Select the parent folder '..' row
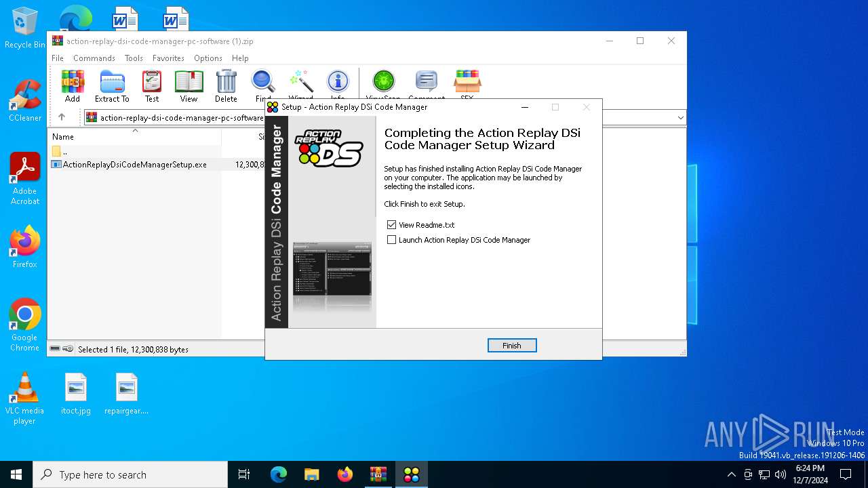868x488 pixels. [x=64, y=151]
